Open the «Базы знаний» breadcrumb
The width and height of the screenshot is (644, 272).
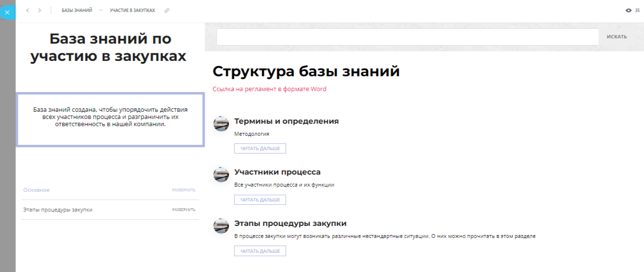pyautogui.click(x=77, y=10)
